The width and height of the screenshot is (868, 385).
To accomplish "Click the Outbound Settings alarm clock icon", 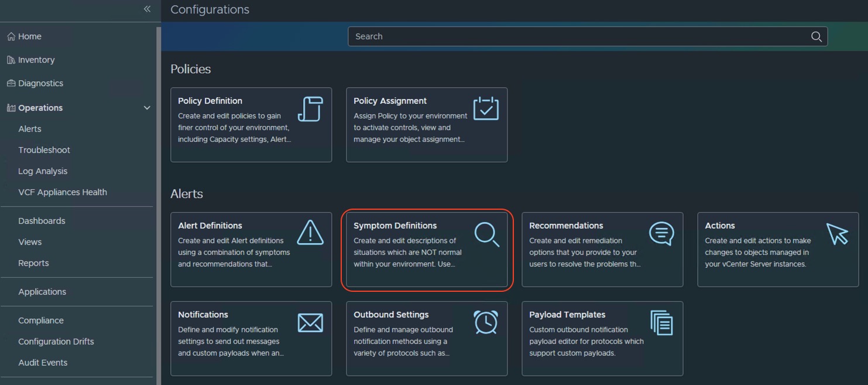I will 486,322.
